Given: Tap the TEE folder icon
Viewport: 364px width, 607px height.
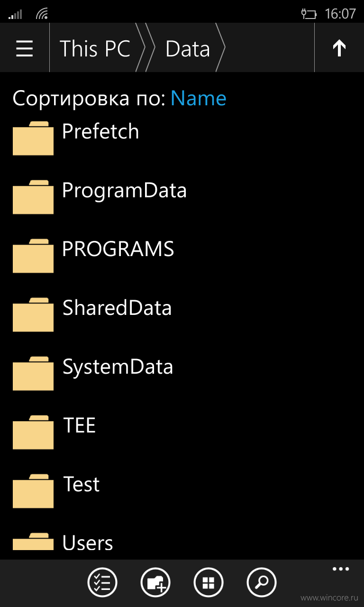Looking at the screenshot, I should tap(33, 432).
